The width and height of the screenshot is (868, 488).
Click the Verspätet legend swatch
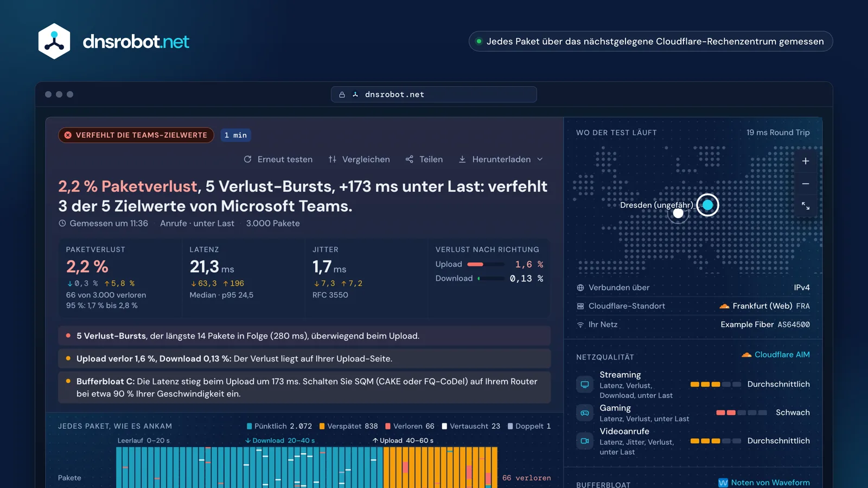(322, 426)
